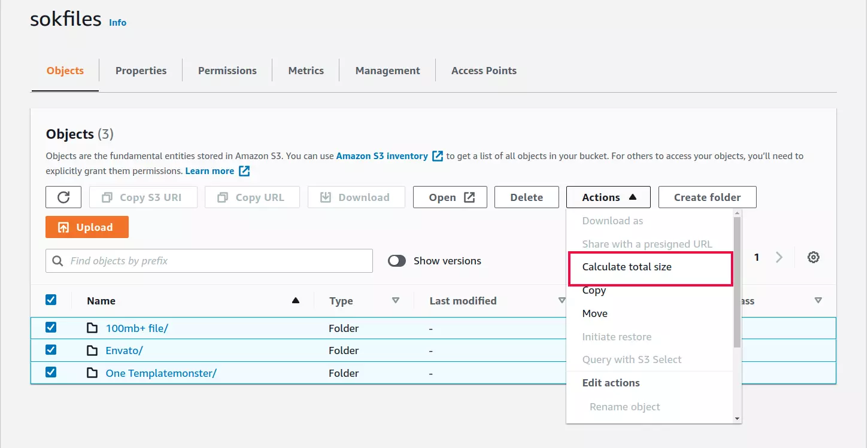Click the folder icon for Envato
Screen dimensions: 868x448
(x=92, y=351)
